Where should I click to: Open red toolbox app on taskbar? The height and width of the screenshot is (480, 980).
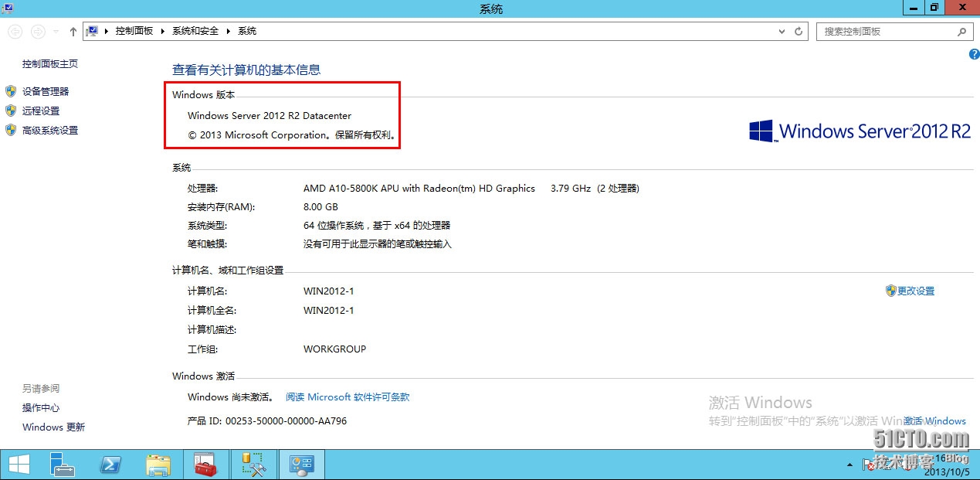tap(206, 465)
